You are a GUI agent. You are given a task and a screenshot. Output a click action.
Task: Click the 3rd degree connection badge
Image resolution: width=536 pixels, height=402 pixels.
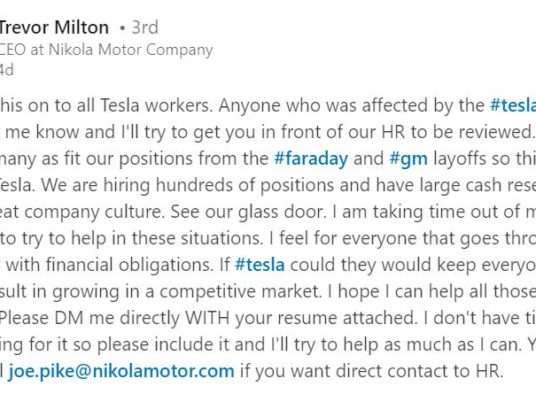(x=145, y=27)
